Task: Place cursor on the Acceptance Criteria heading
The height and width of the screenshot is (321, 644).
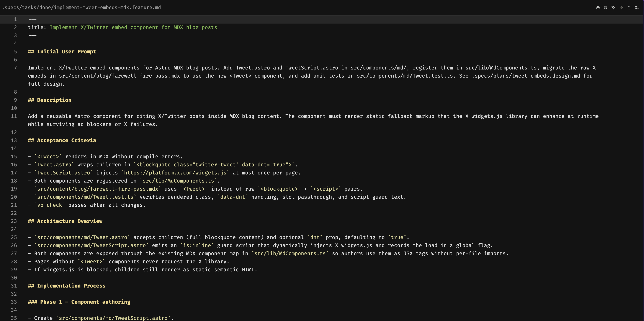Action: pyautogui.click(x=62, y=140)
